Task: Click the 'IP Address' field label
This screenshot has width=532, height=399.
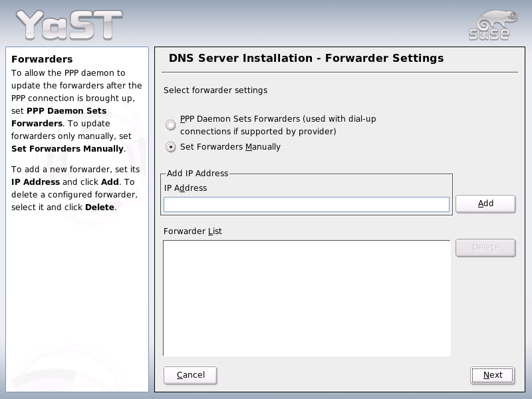Action: coord(186,188)
